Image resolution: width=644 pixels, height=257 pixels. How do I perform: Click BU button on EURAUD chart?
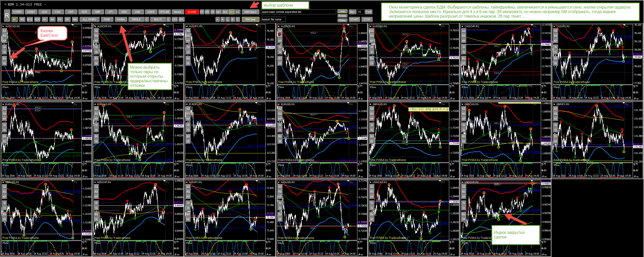point(4,136)
